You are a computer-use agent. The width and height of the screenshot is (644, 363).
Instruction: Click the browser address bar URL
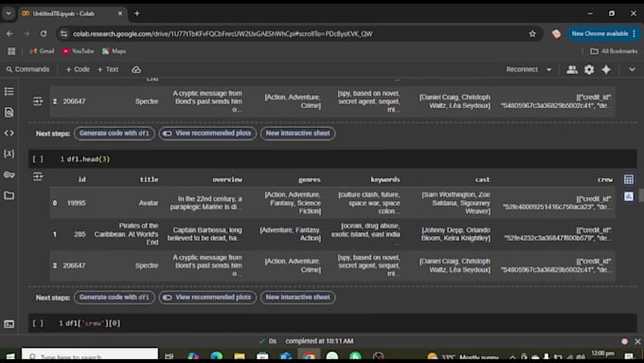point(223,34)
